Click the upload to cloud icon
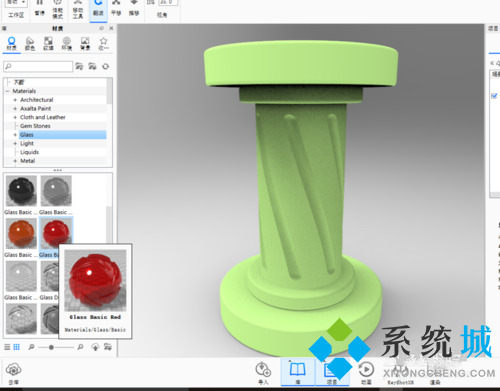Image resolution: width=500 pixels, height=391 pixels. 95,347
